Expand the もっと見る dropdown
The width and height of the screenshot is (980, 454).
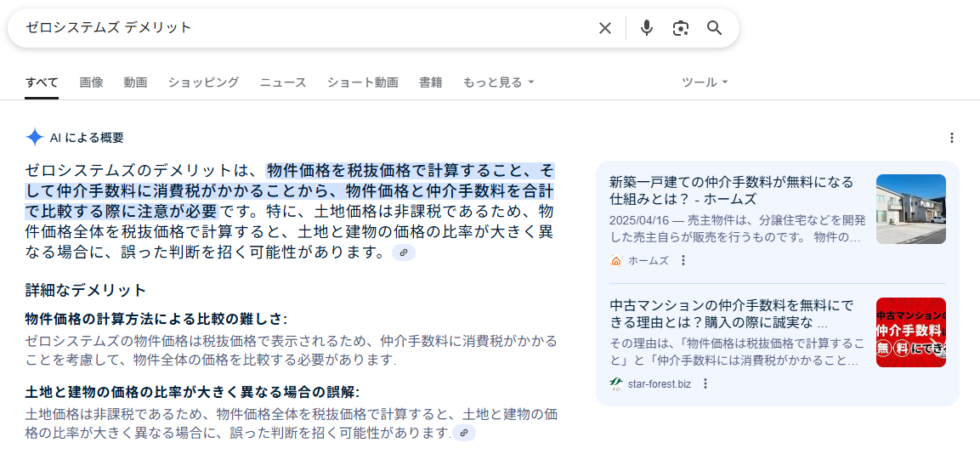[x=498, y=82]
